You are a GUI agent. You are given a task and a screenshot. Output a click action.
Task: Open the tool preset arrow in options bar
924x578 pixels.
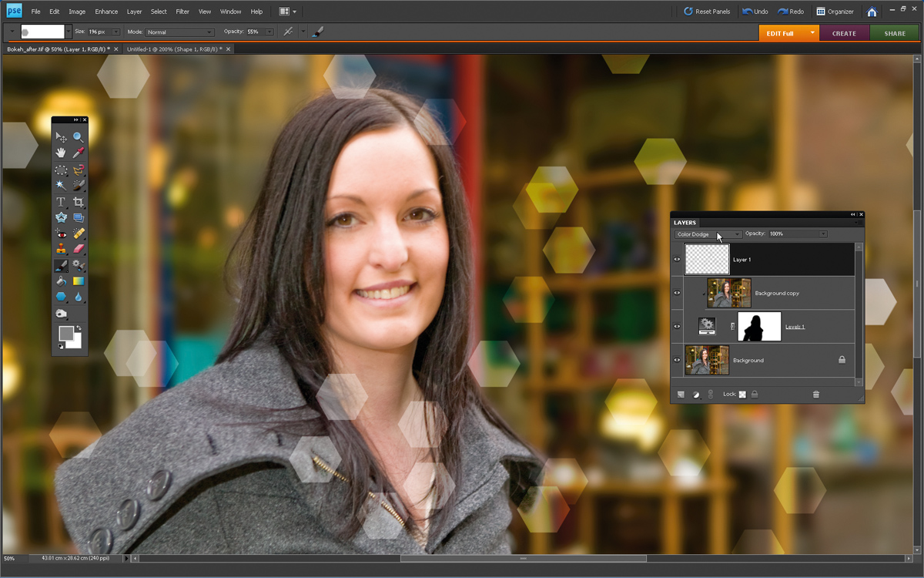12,32
